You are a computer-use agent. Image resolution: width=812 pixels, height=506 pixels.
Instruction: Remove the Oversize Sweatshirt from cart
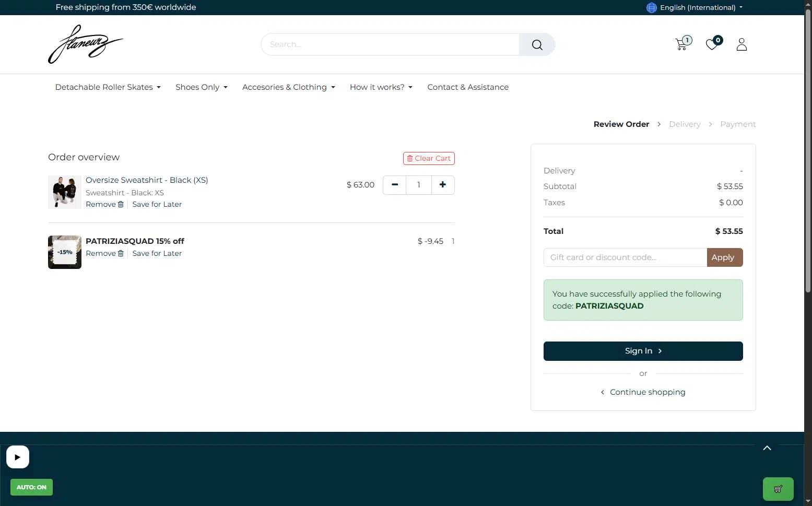coord(104,204)
